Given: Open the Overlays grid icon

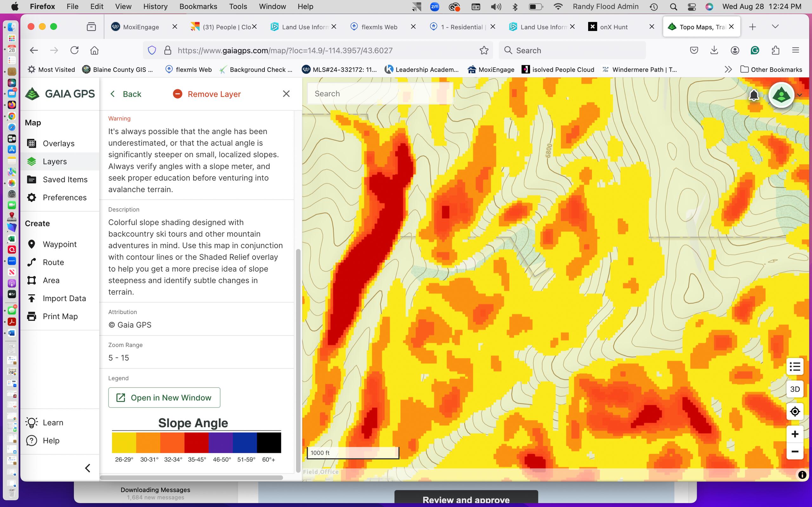Looking at the screenshot, I should [x=31, y=144].
